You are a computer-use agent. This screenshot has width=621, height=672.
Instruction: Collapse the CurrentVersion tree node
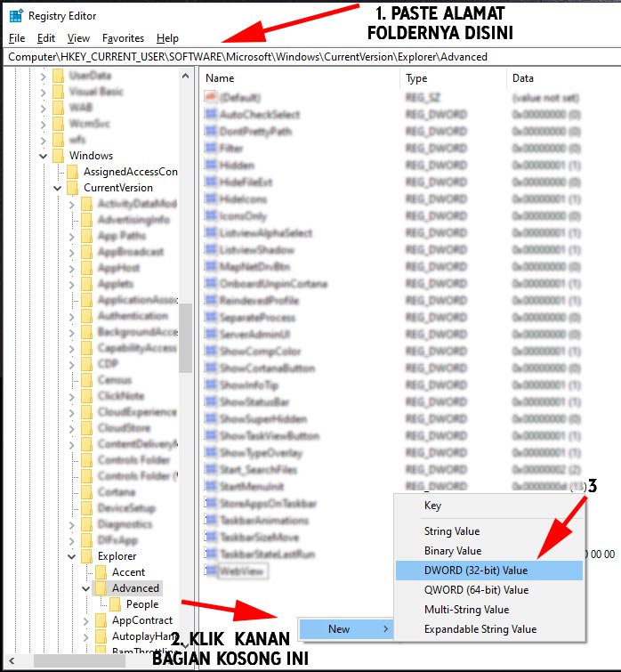tap(57, 188)
